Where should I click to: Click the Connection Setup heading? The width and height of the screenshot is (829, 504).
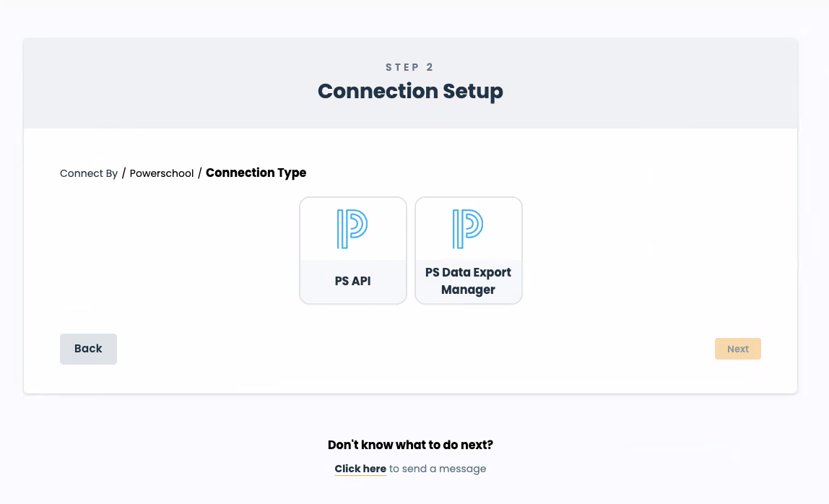pos(410,91)
